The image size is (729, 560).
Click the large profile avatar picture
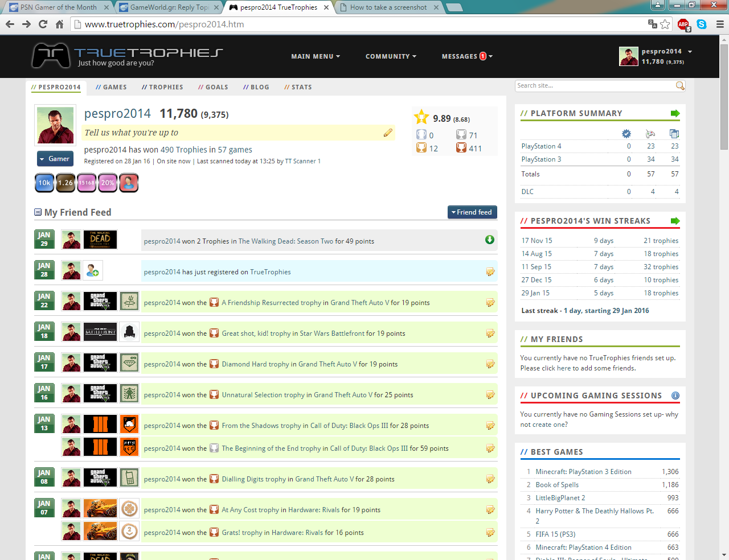coord(55,126)
